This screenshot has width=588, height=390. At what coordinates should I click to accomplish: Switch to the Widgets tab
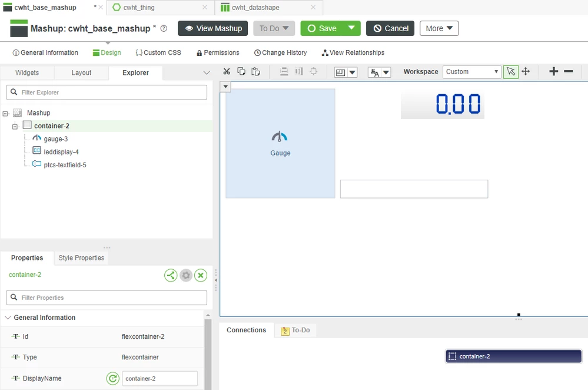(x=27, y=73)
